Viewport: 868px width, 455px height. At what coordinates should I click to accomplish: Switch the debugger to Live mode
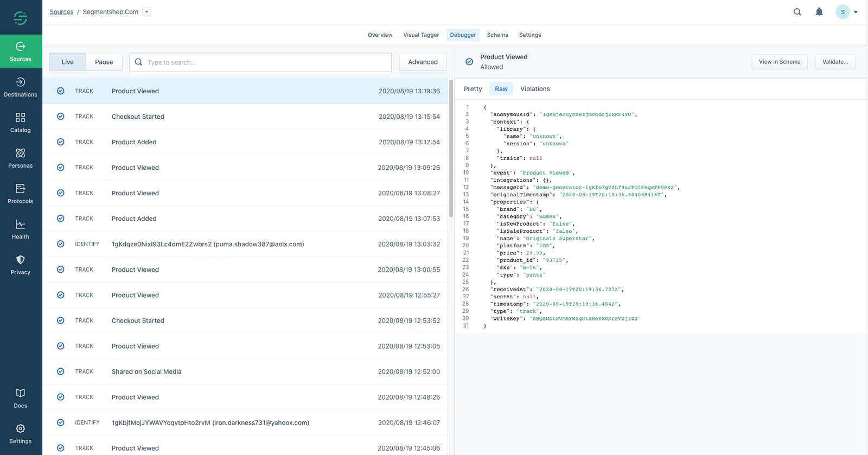[68, 62]
